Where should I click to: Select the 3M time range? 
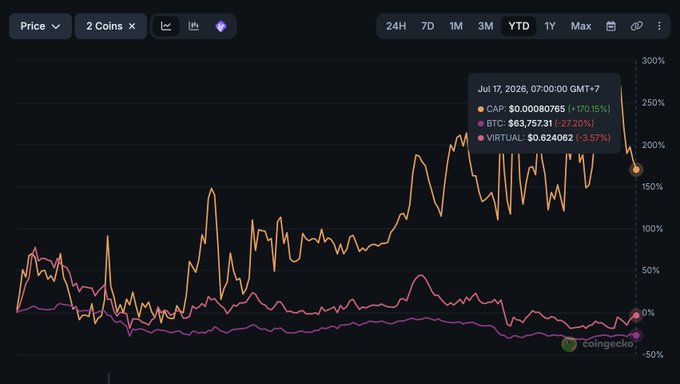coord(485,26)
